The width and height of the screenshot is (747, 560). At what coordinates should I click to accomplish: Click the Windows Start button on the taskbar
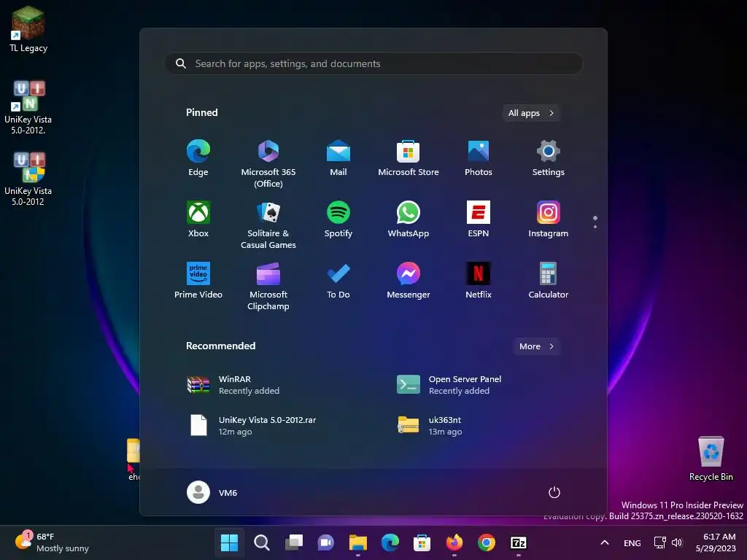[x=229, y=542]
